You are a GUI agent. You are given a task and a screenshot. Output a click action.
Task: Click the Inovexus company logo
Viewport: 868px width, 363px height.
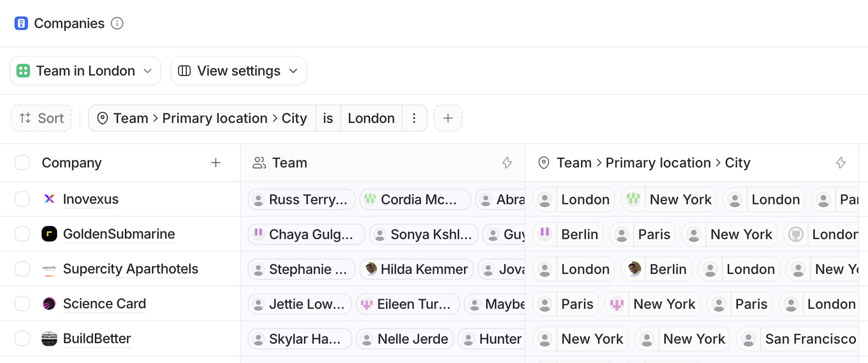[49, 199]
